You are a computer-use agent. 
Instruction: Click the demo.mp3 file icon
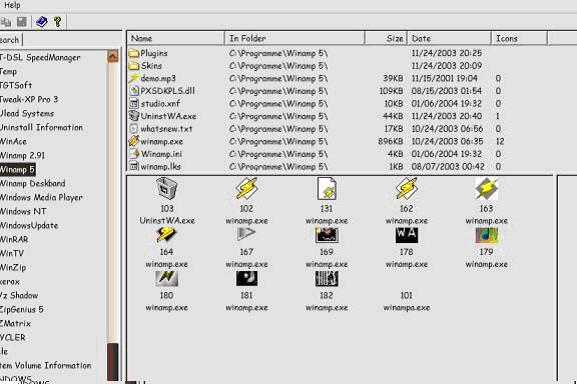[x=134, y=78]
